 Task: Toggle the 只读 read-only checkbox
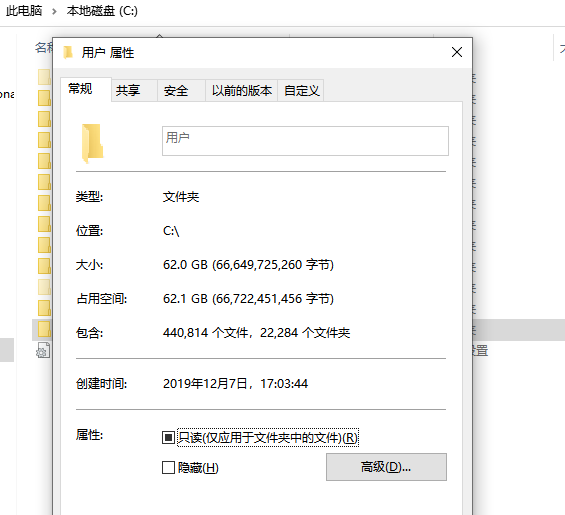[x=168, y=438]
